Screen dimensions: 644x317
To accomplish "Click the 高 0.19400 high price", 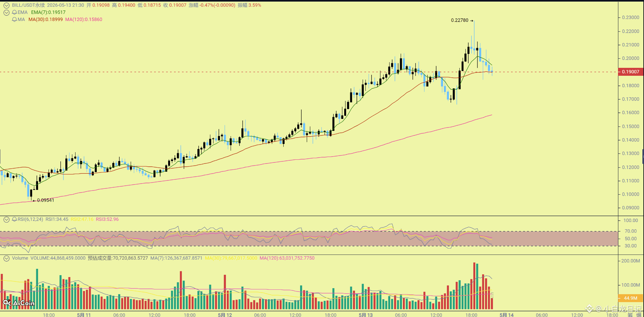I will click(124, 5).
